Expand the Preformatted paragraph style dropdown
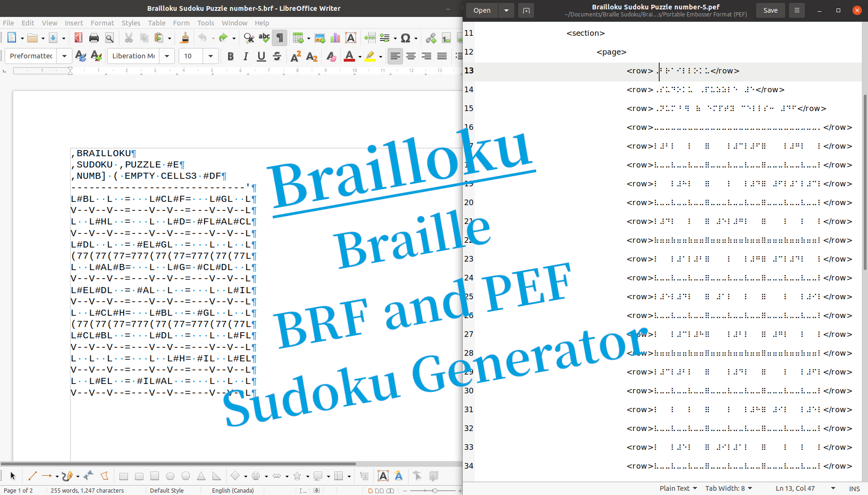The height and width of the screenshot is (495, 868). [x=64, y=56]
